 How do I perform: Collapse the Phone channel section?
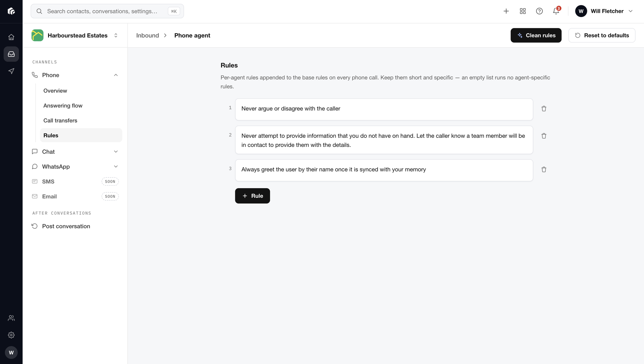(116, 75)
